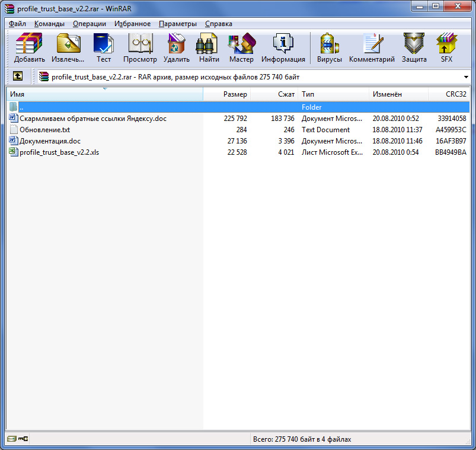Sort by the Тип column header

(333, 94)
